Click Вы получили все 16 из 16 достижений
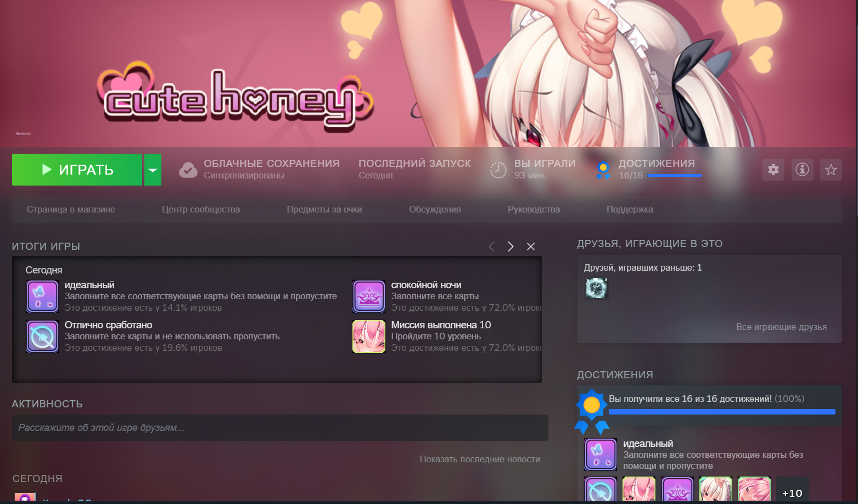858x504 pixels. 690,399
